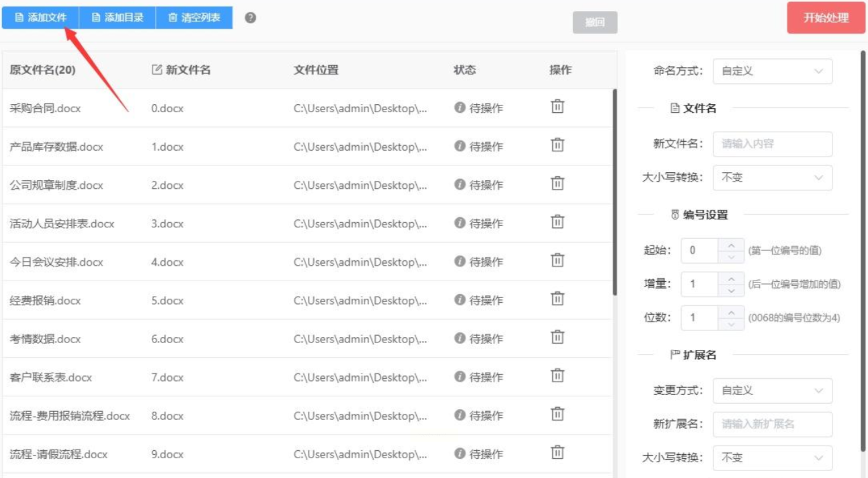Click the file path cell of 0.docx row
This screenshot has width=868, height=478.
click(360, 108)
